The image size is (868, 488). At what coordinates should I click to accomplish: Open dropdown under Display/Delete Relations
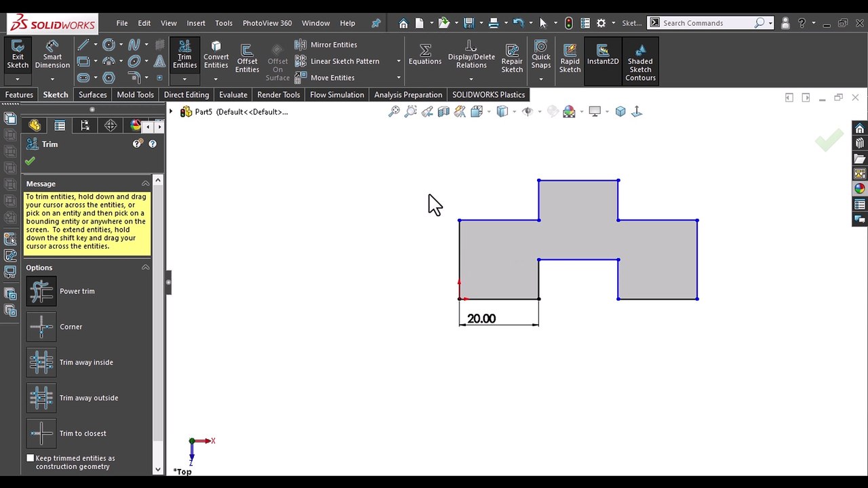[x=471, y=79]
